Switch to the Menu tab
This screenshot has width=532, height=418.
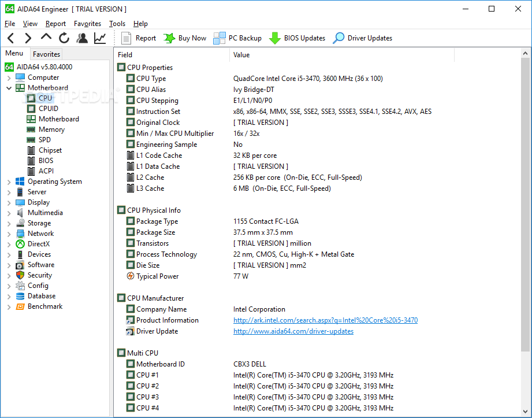coord(14,53)
